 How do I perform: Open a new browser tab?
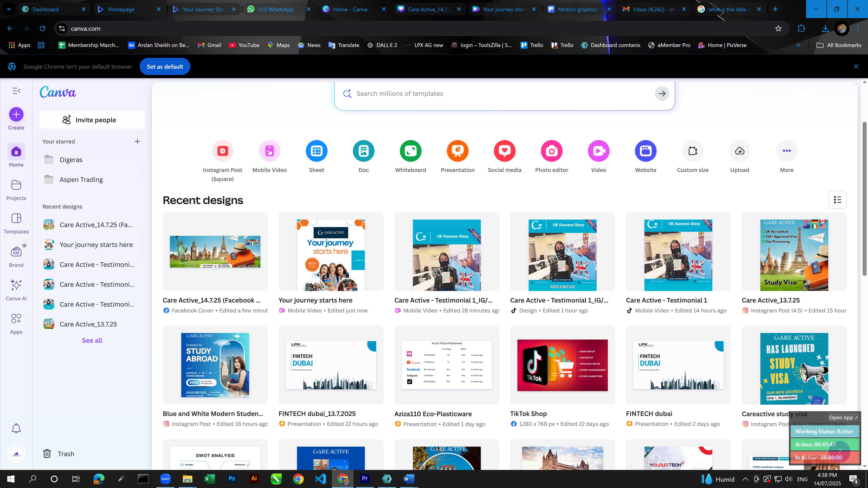click(x=775, y=9)
